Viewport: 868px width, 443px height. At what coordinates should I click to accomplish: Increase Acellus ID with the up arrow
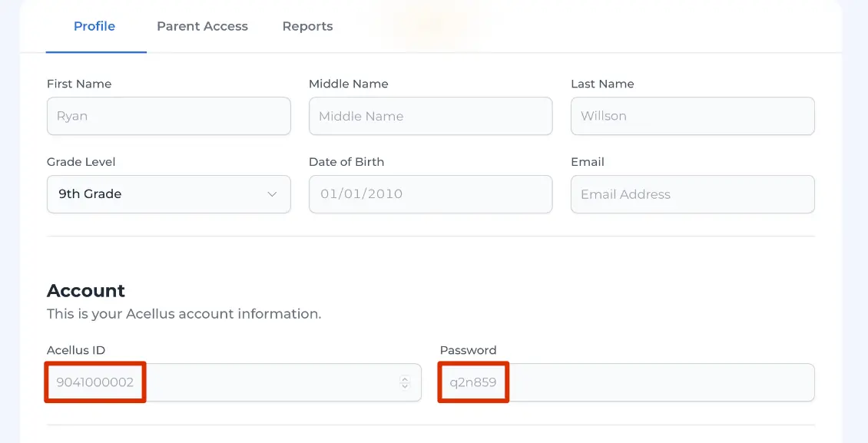pos(405,379)
